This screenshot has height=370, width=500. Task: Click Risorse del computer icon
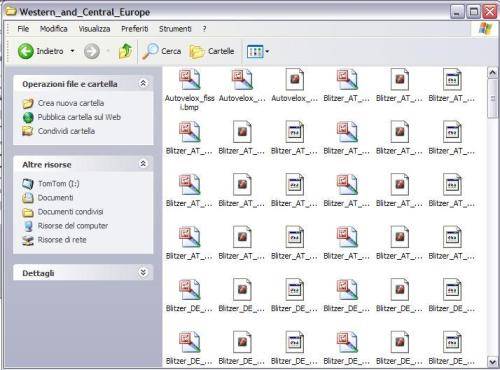point(28,226)
